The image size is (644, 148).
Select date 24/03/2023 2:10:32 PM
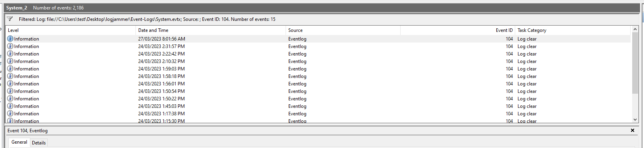point(161,61)
